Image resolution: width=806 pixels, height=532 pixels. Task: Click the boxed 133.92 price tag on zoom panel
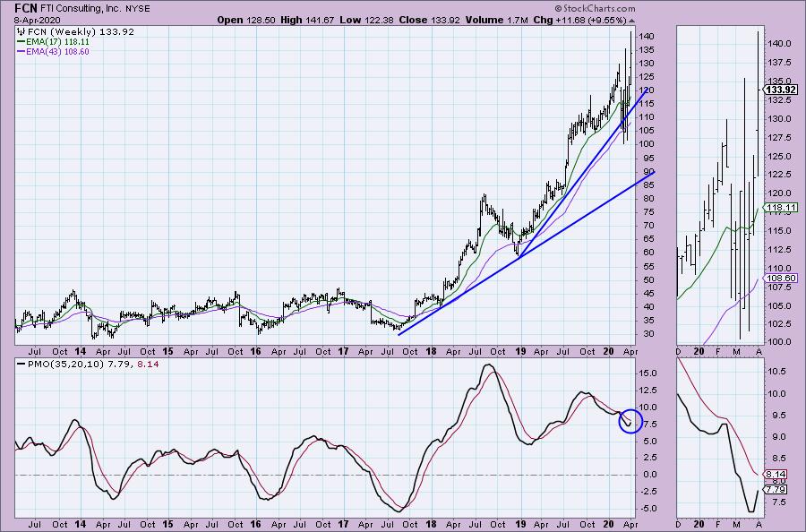tap(780, 90)
